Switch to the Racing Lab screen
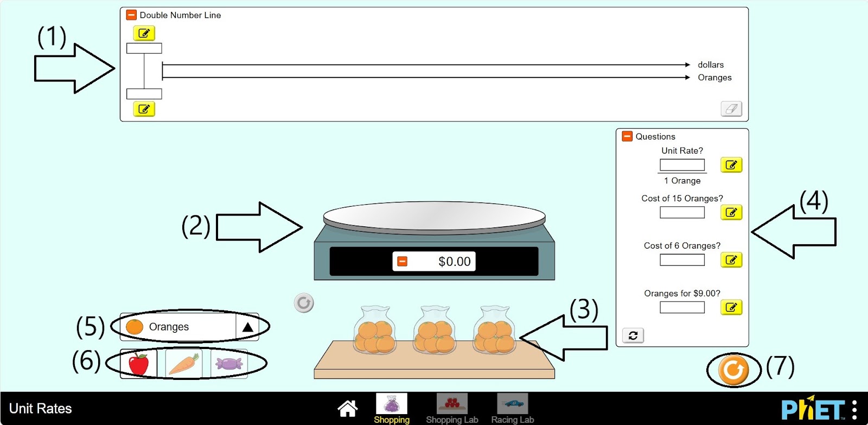 tap(512, 408)
